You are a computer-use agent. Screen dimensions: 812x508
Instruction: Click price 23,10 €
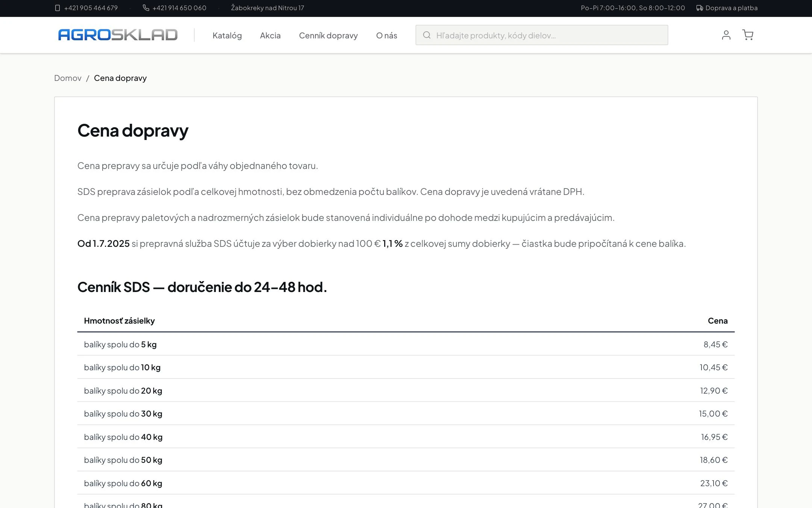point(714,483)
